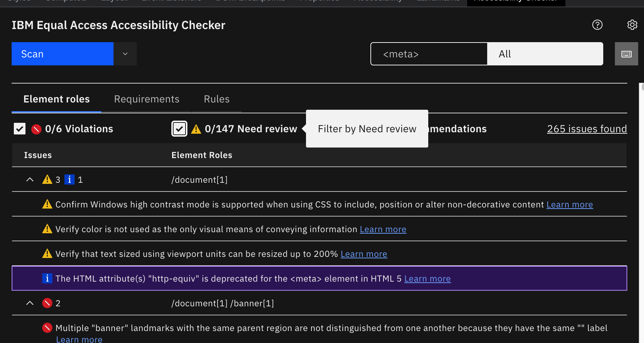Open the settings gear icon
Image resolution: width=644 pixels, height=343 pixels.
click(632, 25)
